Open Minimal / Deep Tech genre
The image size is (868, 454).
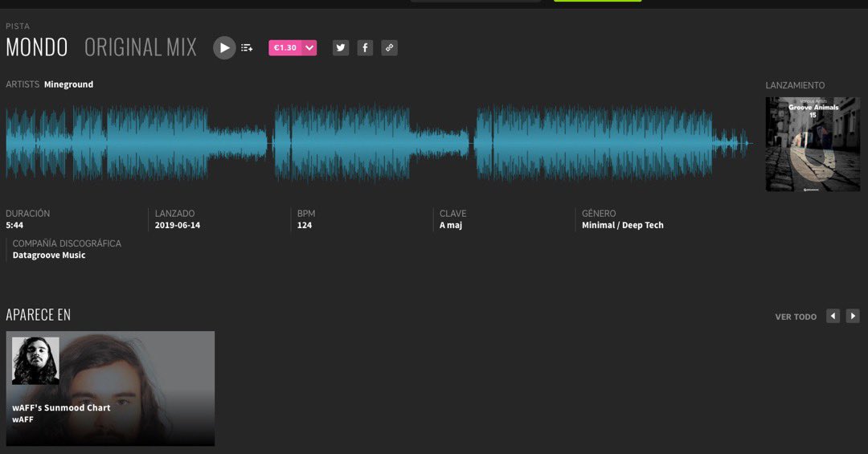[622, 225]
